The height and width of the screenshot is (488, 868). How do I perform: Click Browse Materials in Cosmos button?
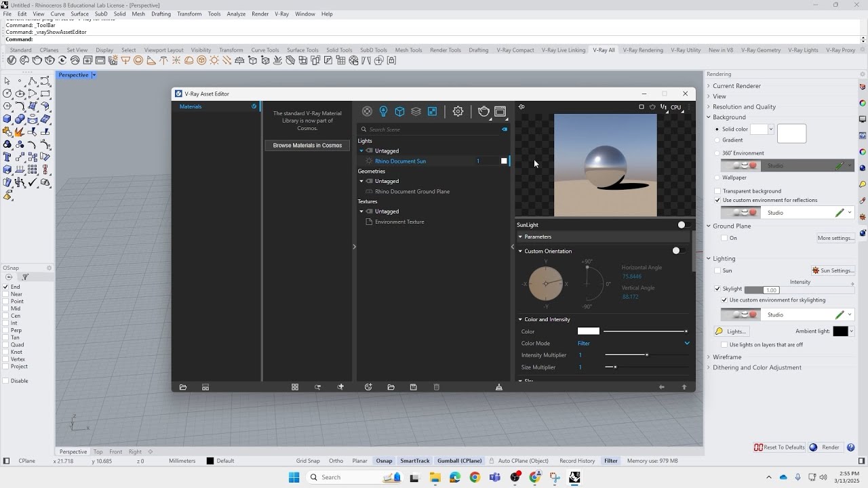[x=307, y=145]
